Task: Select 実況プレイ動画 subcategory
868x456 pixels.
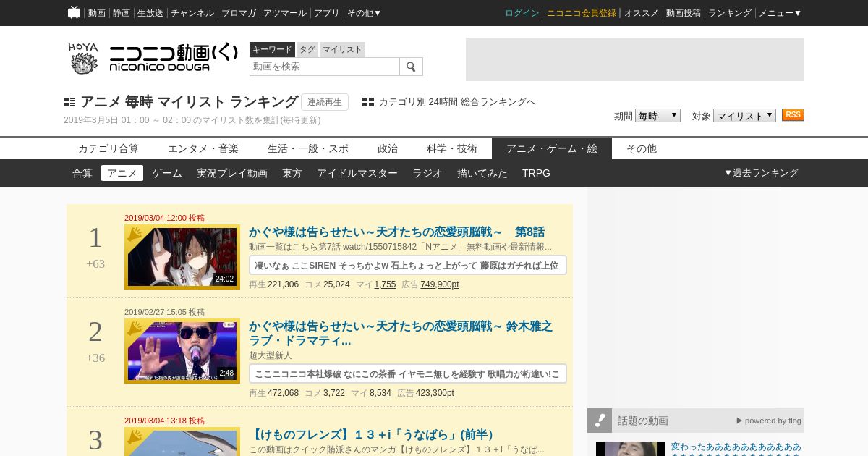Action: click(232, 173)
